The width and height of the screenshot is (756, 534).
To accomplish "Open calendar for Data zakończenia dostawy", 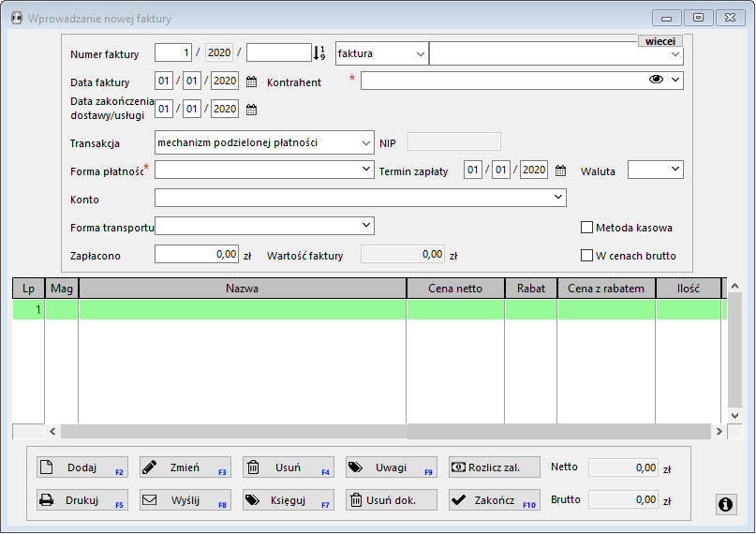I will [x=251, y=110].
